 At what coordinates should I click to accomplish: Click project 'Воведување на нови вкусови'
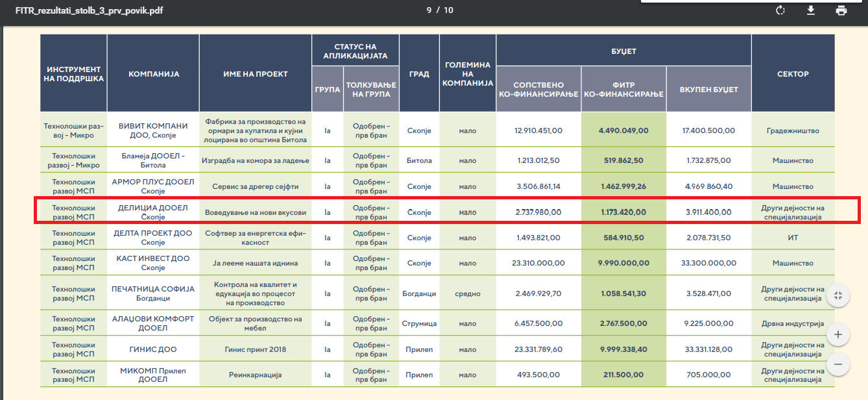tap(256, 212)
